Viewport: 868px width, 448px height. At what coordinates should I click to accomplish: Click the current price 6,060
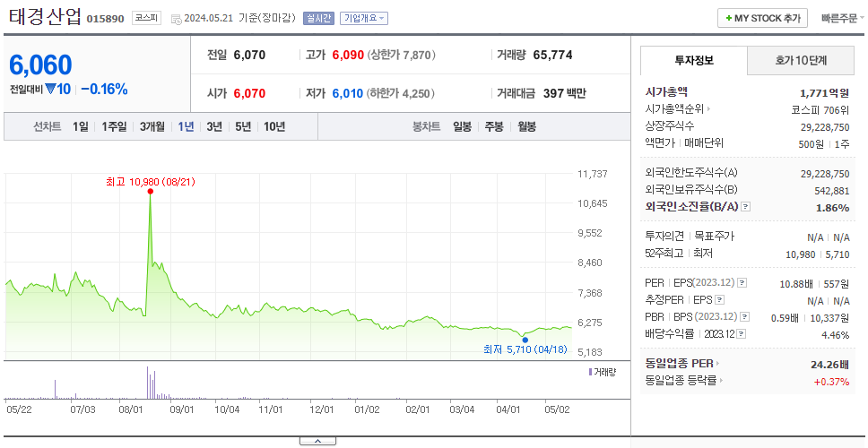(40, 65)
